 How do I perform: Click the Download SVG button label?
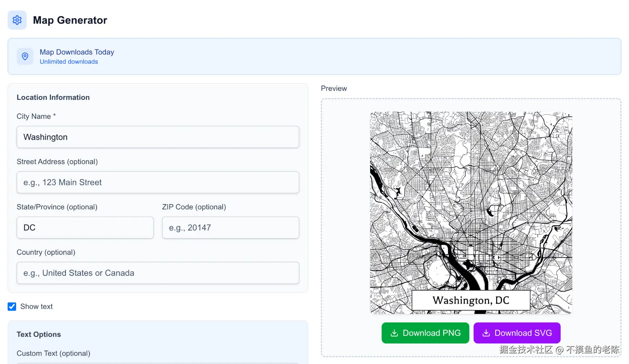[x=523, y=333]
